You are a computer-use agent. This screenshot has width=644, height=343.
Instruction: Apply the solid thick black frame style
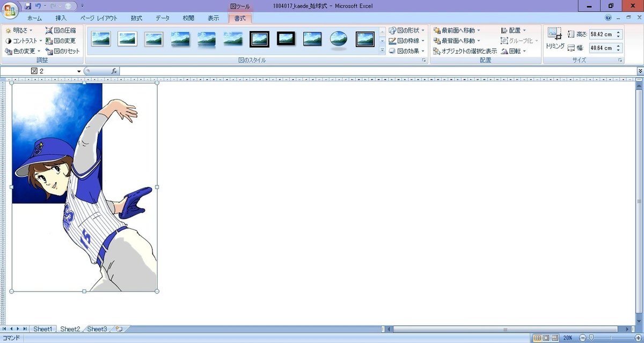[286, 39]
